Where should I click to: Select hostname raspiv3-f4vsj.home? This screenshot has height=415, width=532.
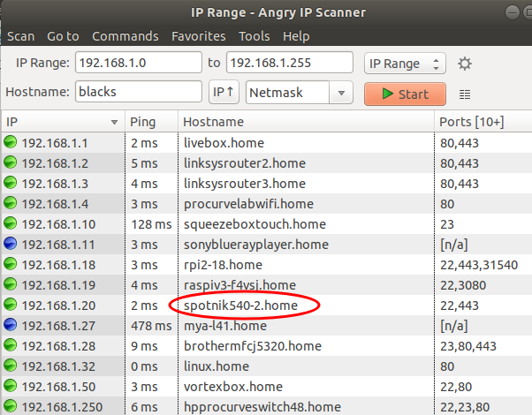pyautogui.click(x=239, y=285)
